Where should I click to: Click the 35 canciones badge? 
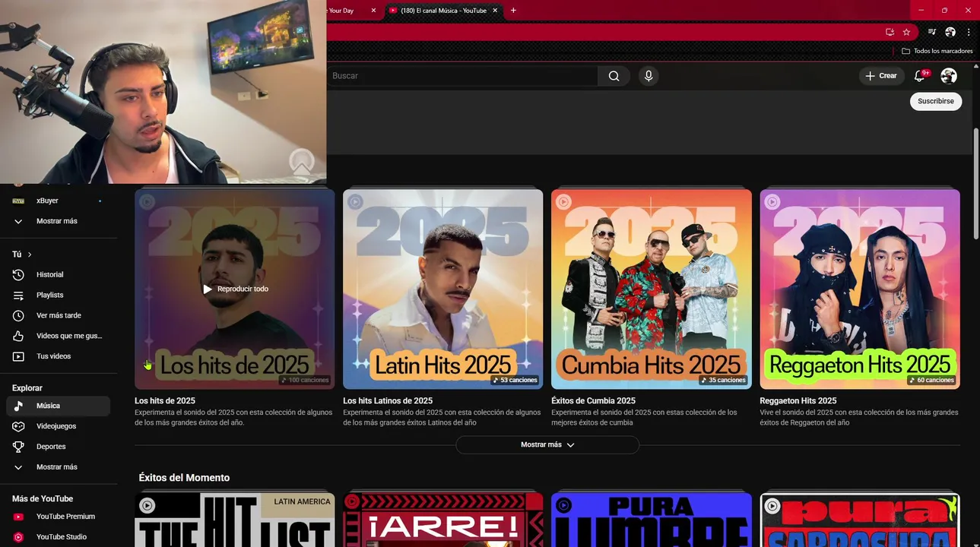(x=723, y=380)
